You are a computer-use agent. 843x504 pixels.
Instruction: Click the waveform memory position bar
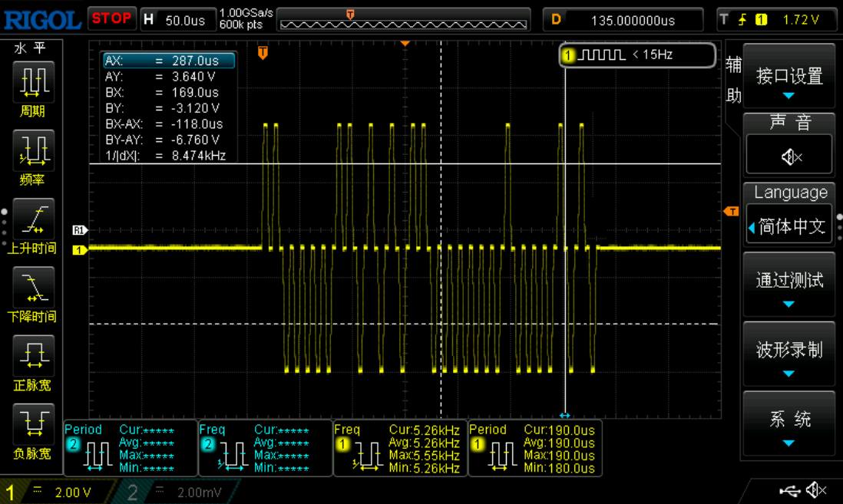403,21
